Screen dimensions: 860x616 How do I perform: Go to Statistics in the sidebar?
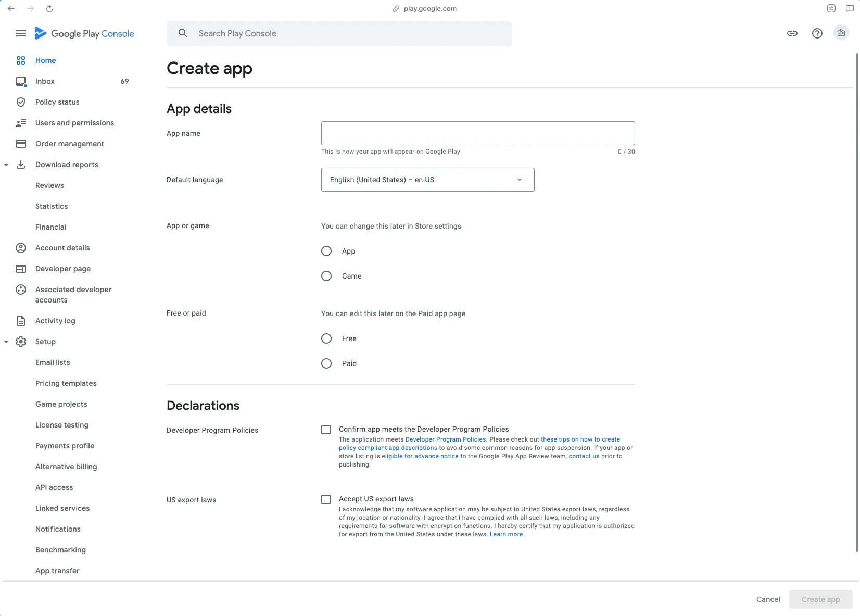pos(52,206)
